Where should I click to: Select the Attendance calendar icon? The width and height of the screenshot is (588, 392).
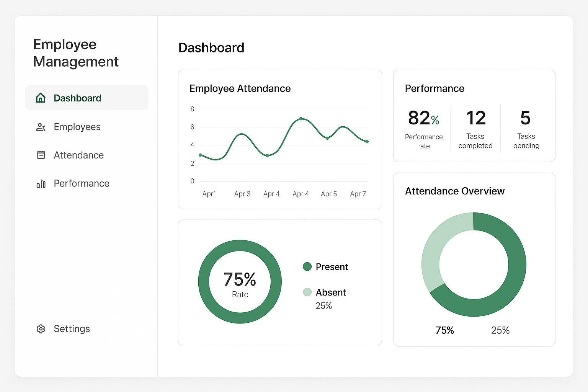click(x=41, y=155)
